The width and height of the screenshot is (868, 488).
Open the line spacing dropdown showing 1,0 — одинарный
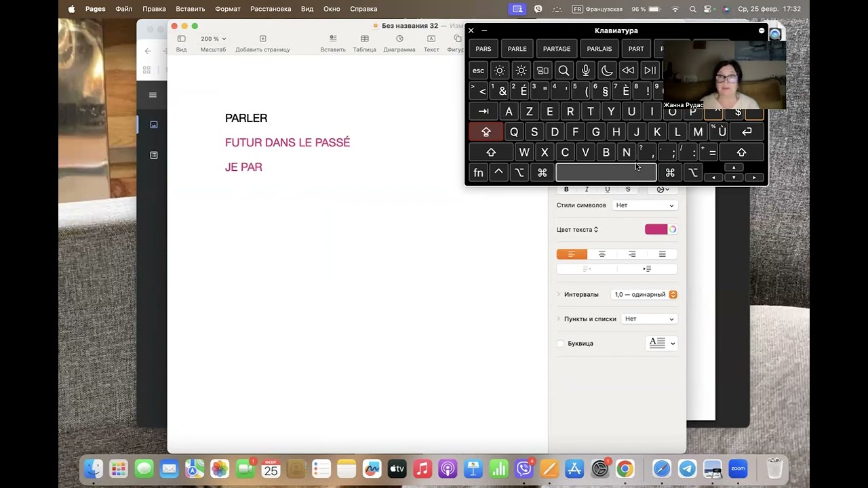point(645,295)
